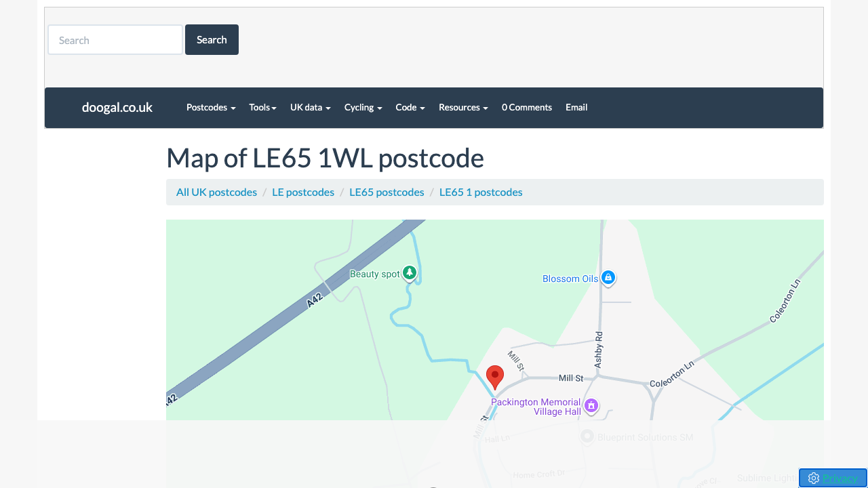Open the Cycling dropdown menu
Screen dimensions: 868x488
tap(363, 107)
